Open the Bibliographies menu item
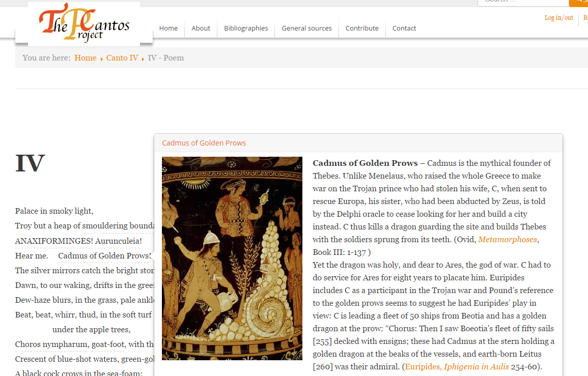588x376 pixels. click(x=246, y=28)
